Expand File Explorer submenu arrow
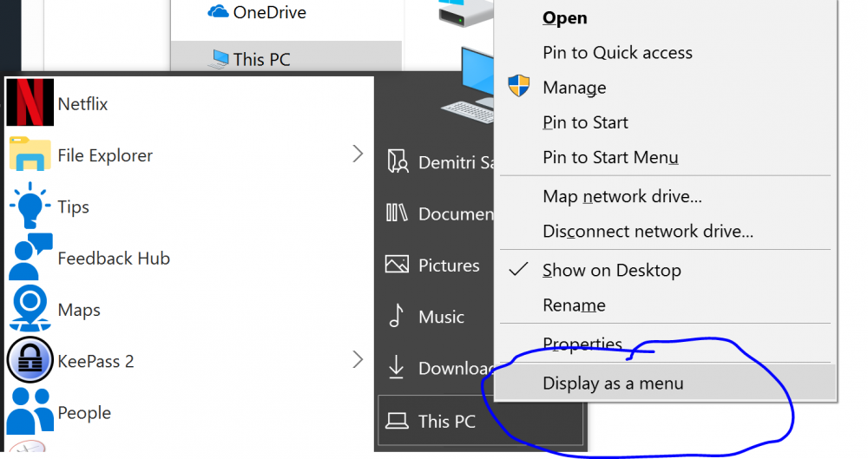This screenshot has height=459, width=868. (358, 154)
